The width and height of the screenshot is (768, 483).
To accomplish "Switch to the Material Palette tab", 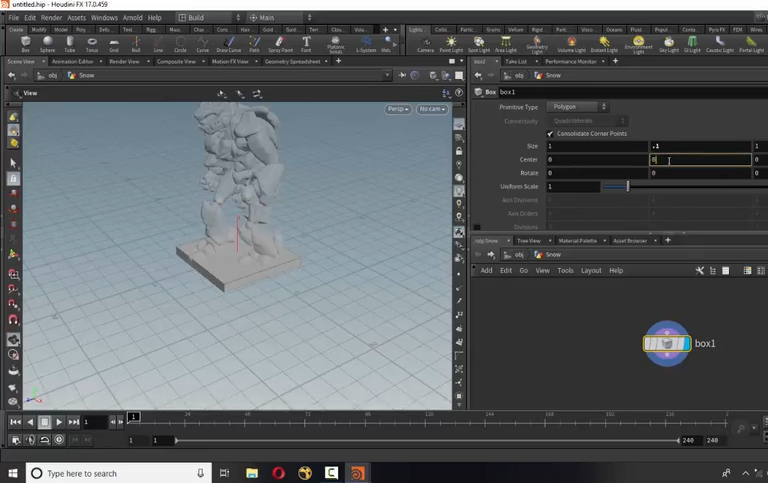I will click(x=578, y=240).
